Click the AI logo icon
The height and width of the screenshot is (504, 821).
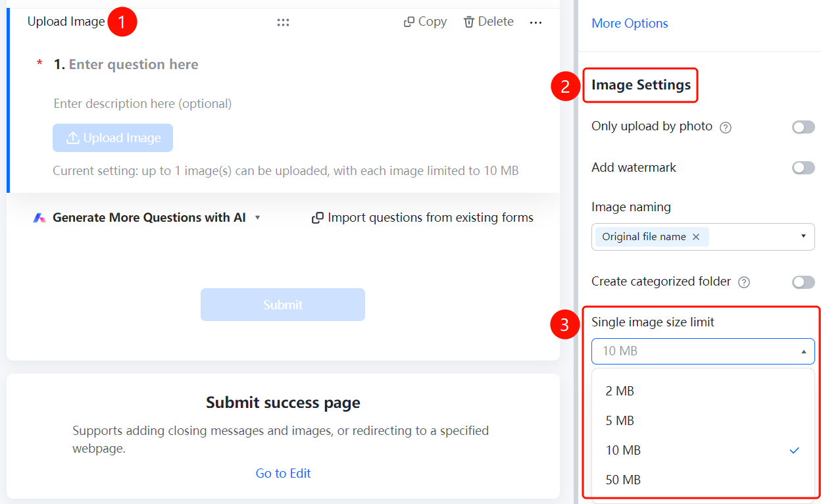click(x=39, y=218)
